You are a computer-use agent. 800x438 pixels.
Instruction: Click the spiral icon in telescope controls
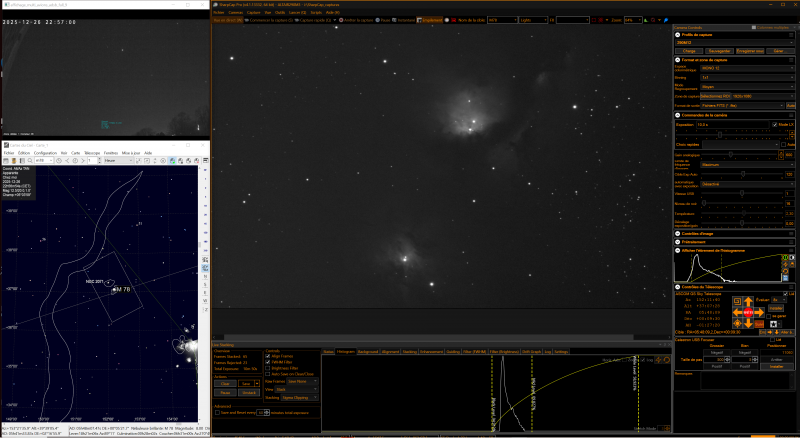[737, 302]
